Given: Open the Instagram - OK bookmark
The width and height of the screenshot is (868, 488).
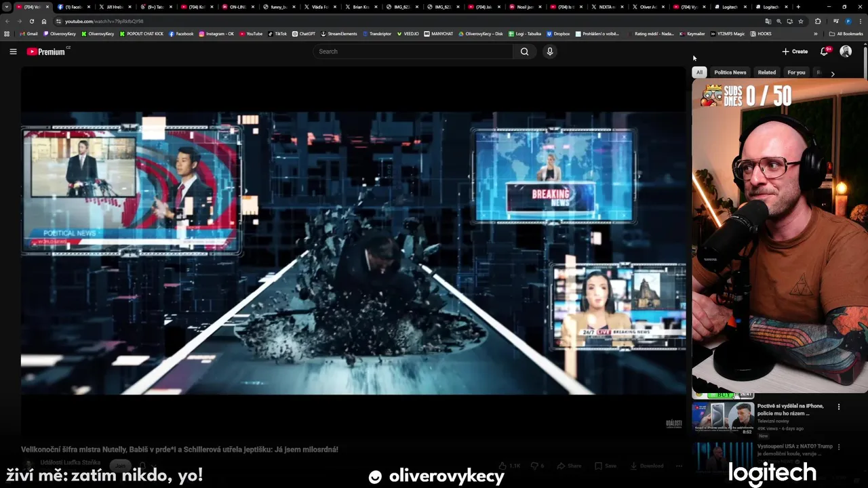Looking at the screenshot, I should [216, 33].
